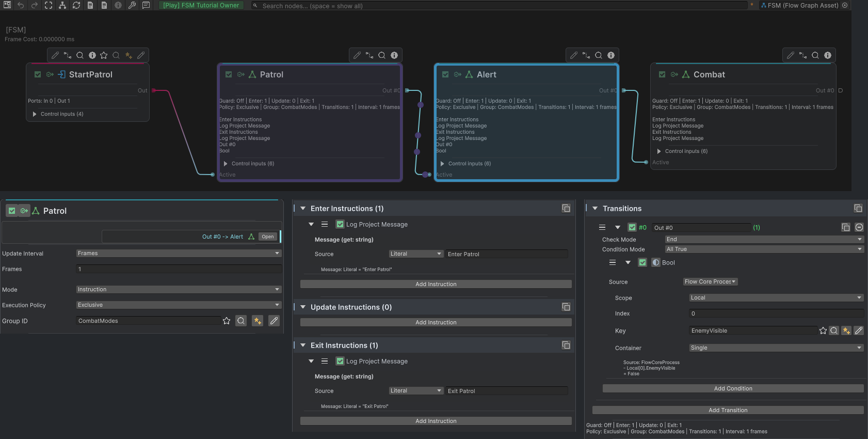
Task: Click the hierarchy layout icon in top toolbar
Action: pos(62,5)
